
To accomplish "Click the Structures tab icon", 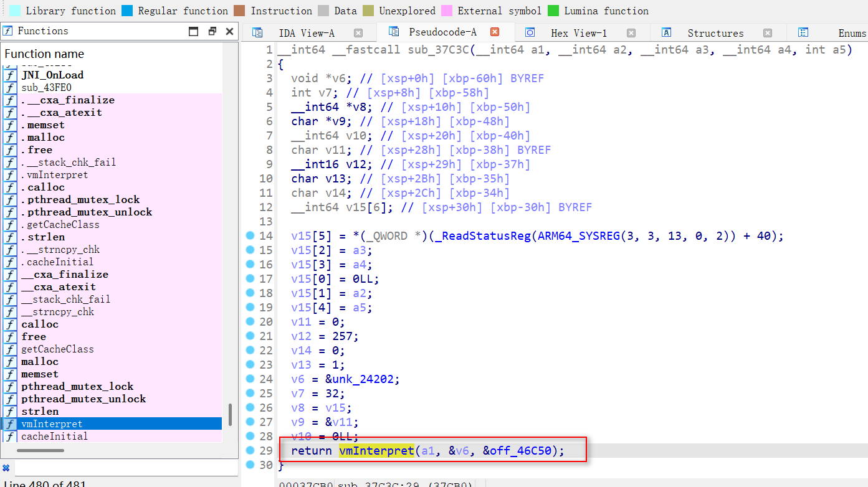I will coord(666,33).
